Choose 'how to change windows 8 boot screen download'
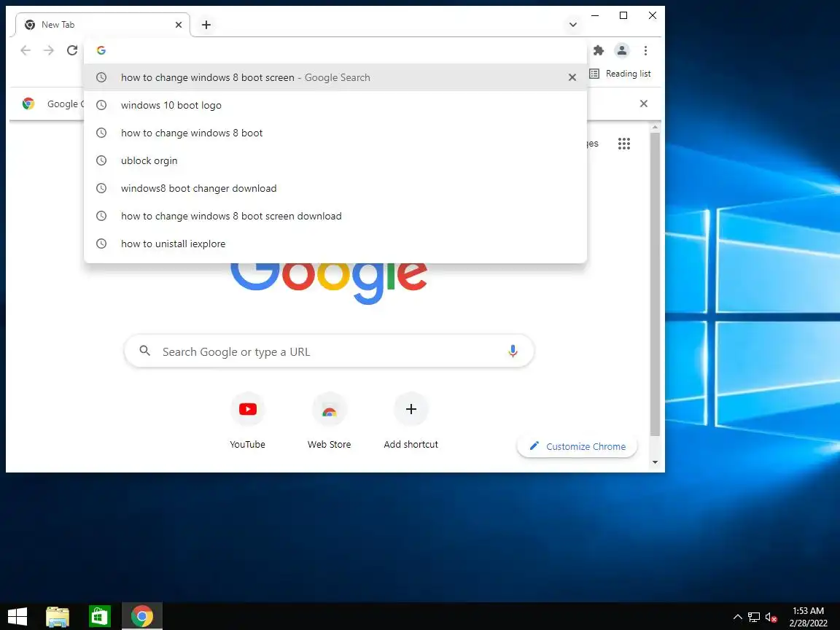 [335, 217]
